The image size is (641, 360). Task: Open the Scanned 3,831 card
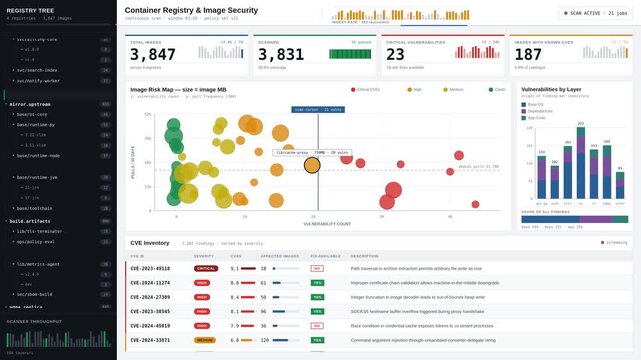[x=314, y=55]
